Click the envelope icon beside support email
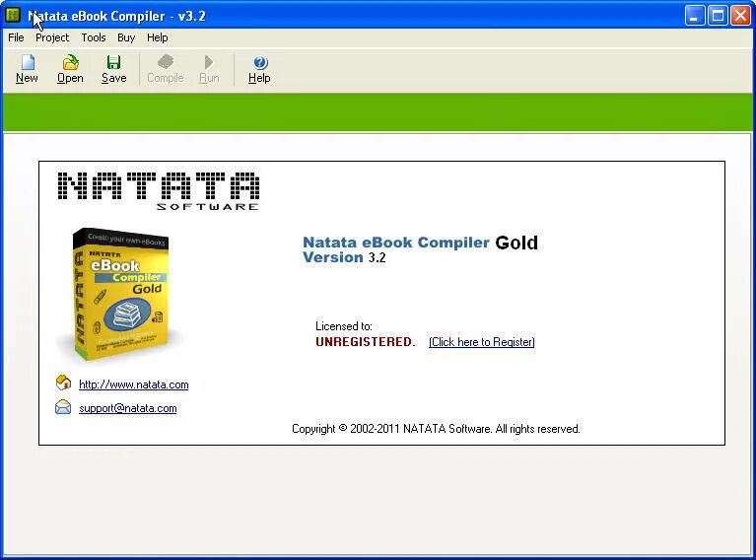The width and height of the screenshot is (756, 560). 63,407
